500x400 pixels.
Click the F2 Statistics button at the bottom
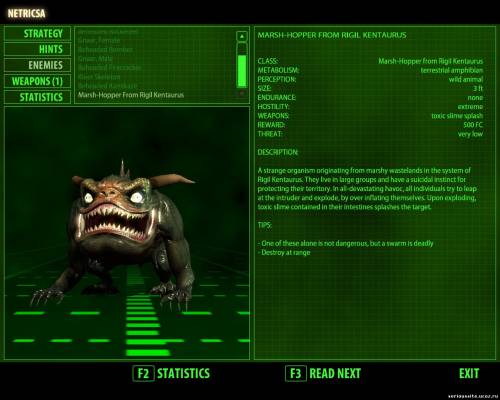[x=171, y=373]
